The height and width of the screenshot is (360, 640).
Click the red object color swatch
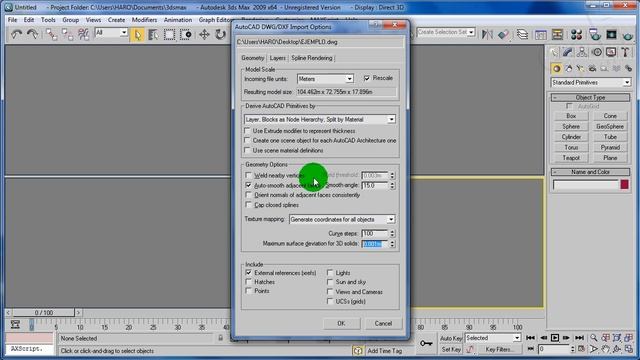coord(624,184)
